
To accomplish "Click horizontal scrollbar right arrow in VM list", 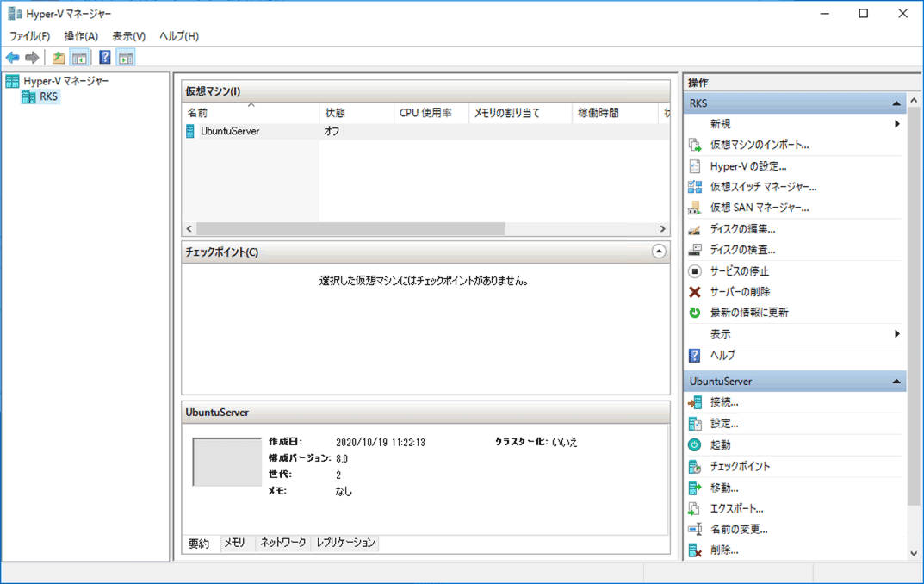I will (662, 228).
